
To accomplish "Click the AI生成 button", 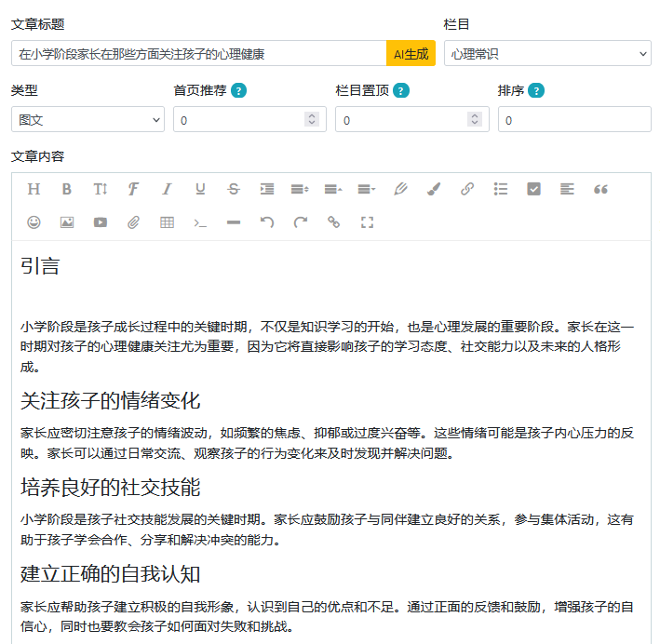I will pyautogui.click(x=411, y=53).
